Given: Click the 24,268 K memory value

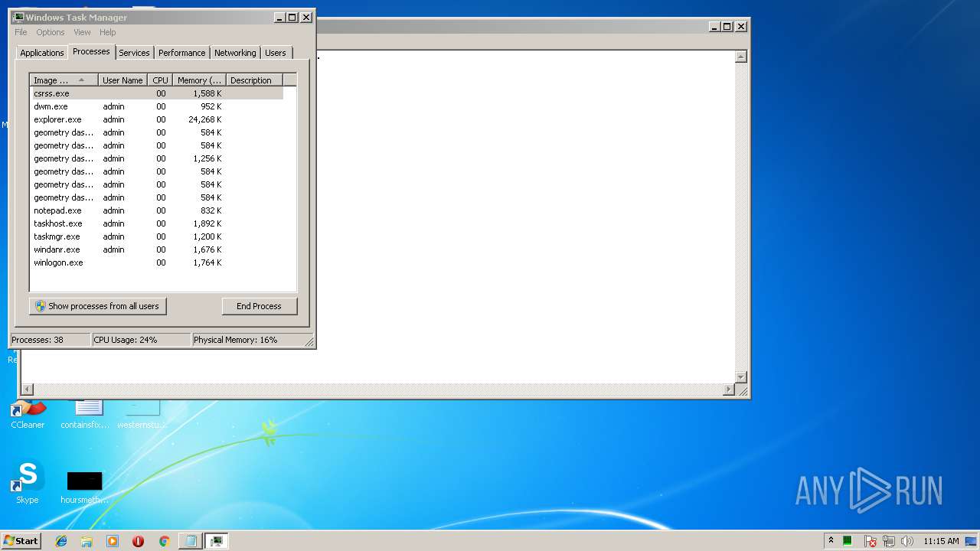Looking at the screenshot, I should [x=205, y=119].
